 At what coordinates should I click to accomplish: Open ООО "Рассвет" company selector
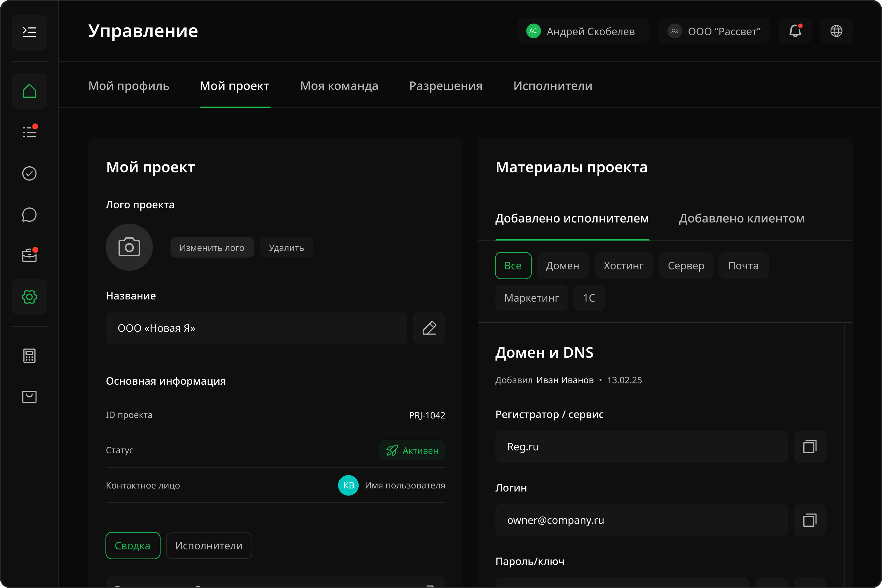coord(714,31)
